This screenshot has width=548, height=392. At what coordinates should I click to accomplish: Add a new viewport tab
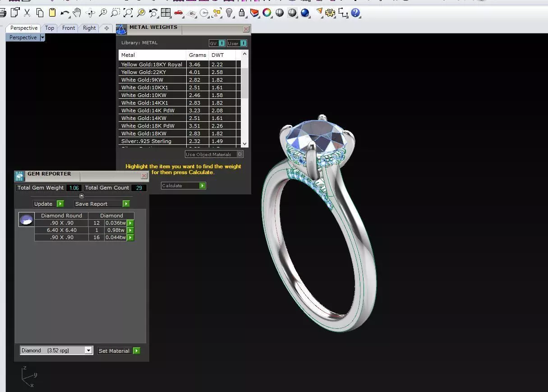pos(106,28)
